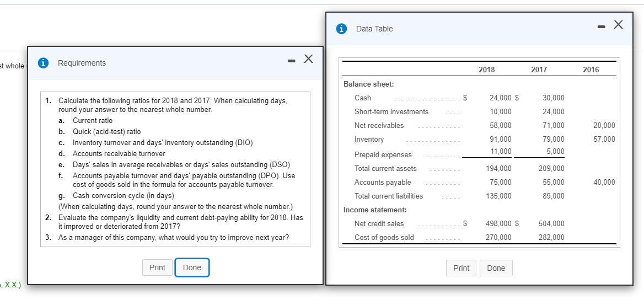This screenshot has width=644, height=305.
Task: Click Print in the Requirements dialog
Action: tap(157, 267)
